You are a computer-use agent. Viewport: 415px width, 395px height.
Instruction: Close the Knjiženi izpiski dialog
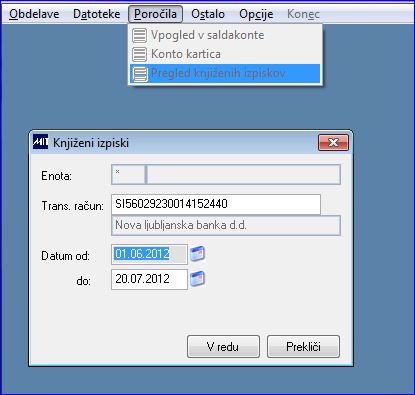333,143
